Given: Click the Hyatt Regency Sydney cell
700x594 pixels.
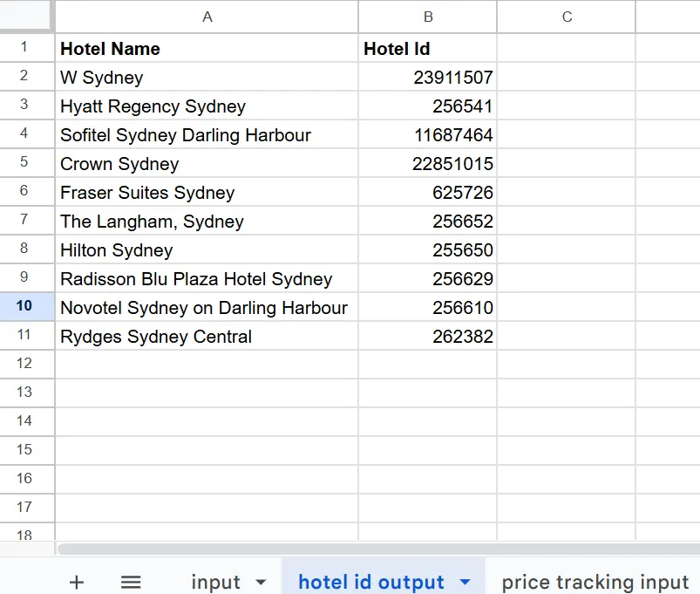Looking at the screenshot, I should pos(207,106).
